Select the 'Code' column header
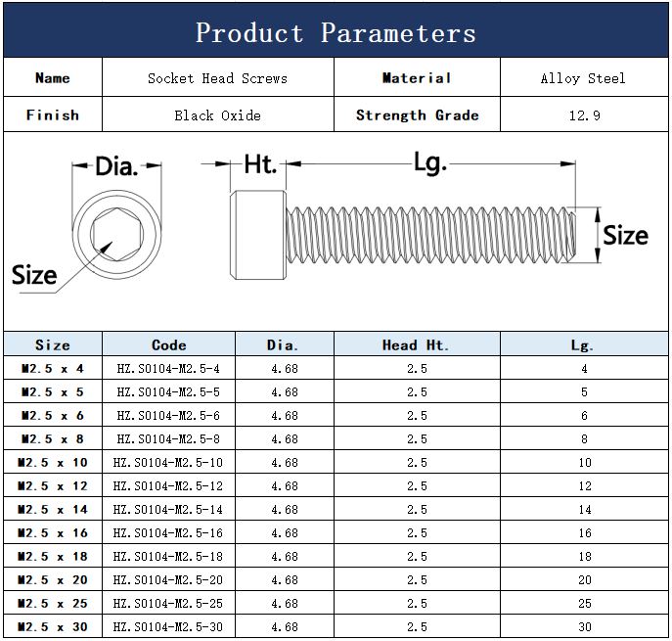 169,344
